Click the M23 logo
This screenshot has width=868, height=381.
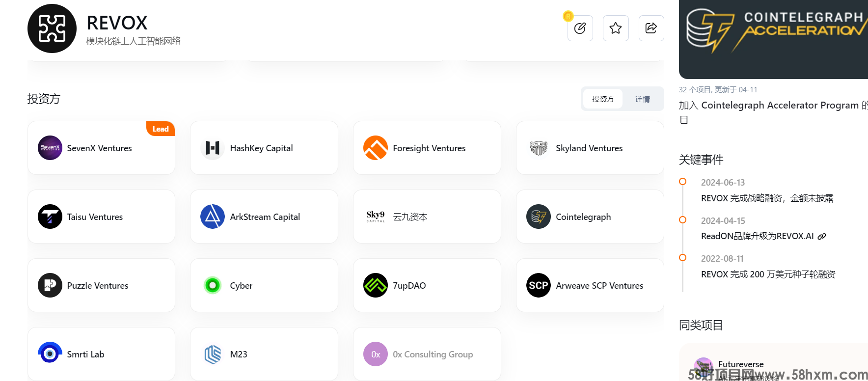(213, 354)
